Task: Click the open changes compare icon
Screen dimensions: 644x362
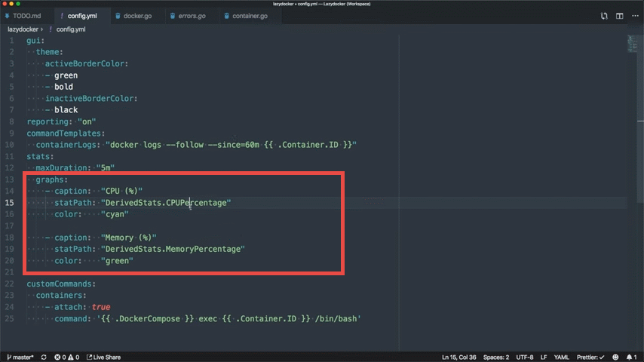Action: tap(604, 16)
